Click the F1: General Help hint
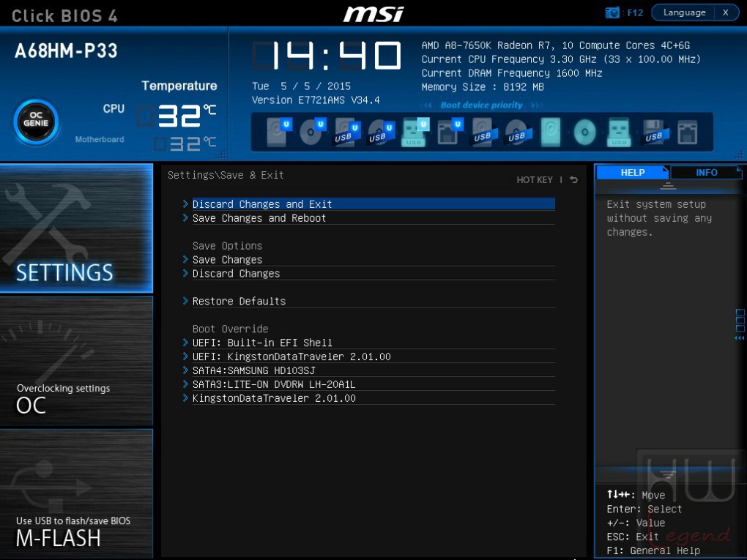747x560 pixels. point(653,550)
